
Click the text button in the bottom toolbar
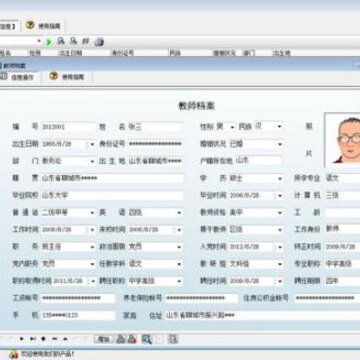point(103,339)
